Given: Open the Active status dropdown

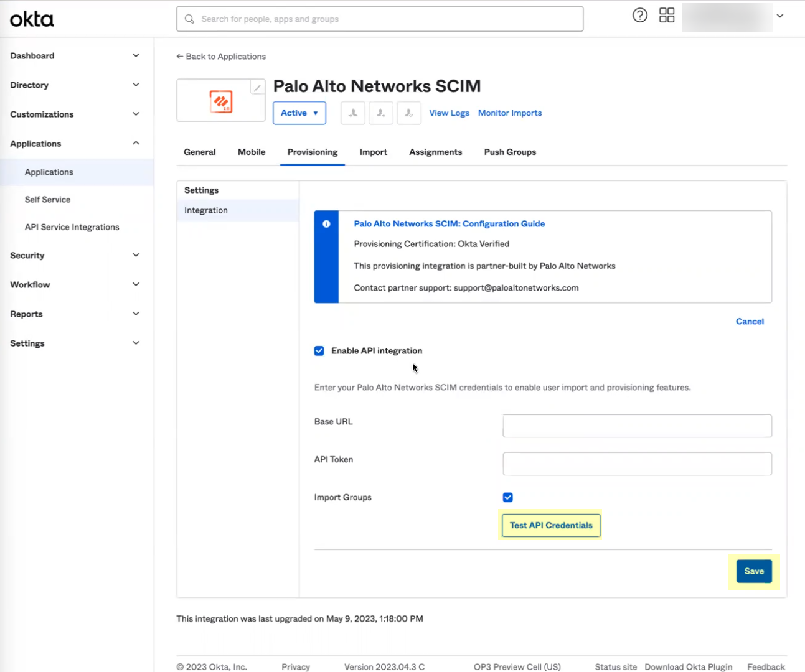Looking at the screenshot, I should tap(299, 113).
